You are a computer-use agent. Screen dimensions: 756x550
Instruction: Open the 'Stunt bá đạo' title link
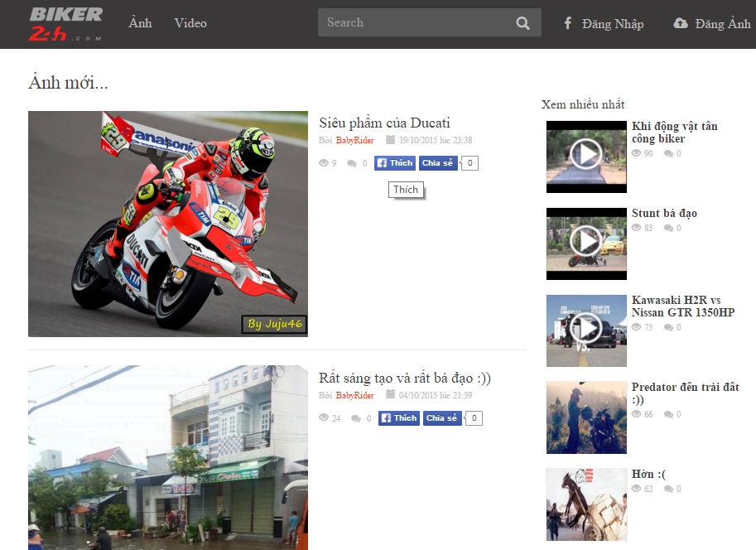pyautogui.click(x=664, y=213)
